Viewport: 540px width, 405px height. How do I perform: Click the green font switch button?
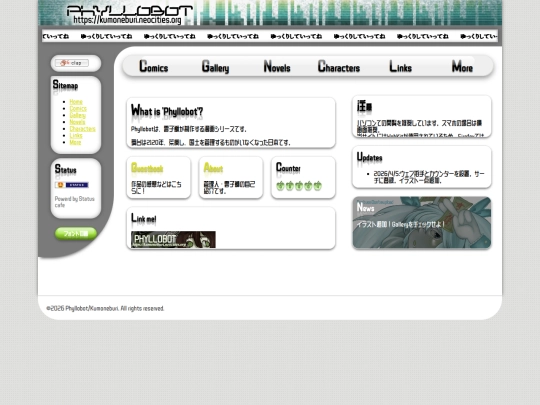click(x=76, y=233)
